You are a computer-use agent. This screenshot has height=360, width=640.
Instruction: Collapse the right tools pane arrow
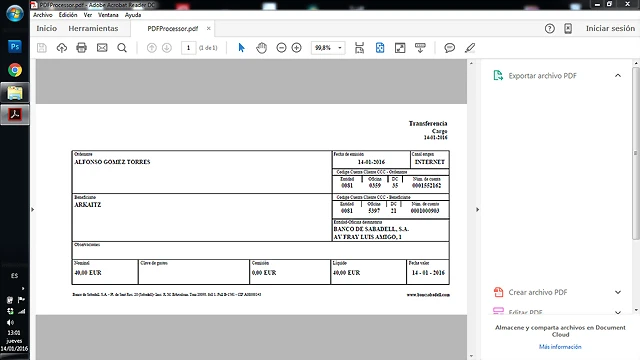point(478,209)
